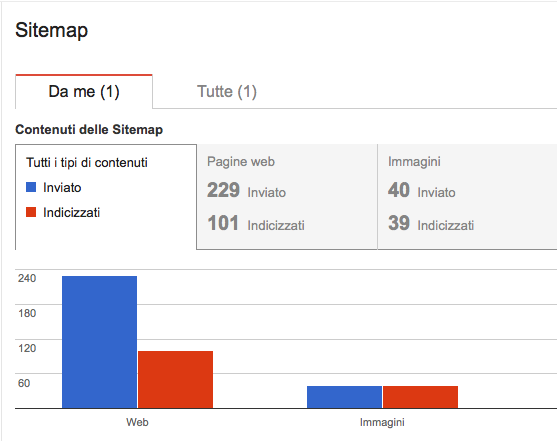Click the blue Web submitted bar
This screenshot has width=557, height=441.
pyautogui.click(x=99, y=342)
